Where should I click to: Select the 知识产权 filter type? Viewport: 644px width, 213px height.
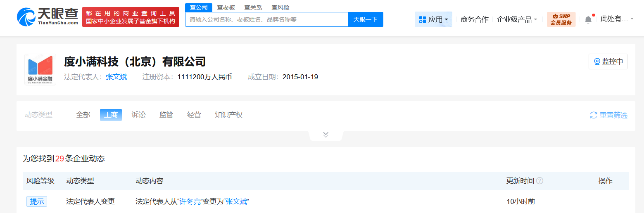point(229,115)
